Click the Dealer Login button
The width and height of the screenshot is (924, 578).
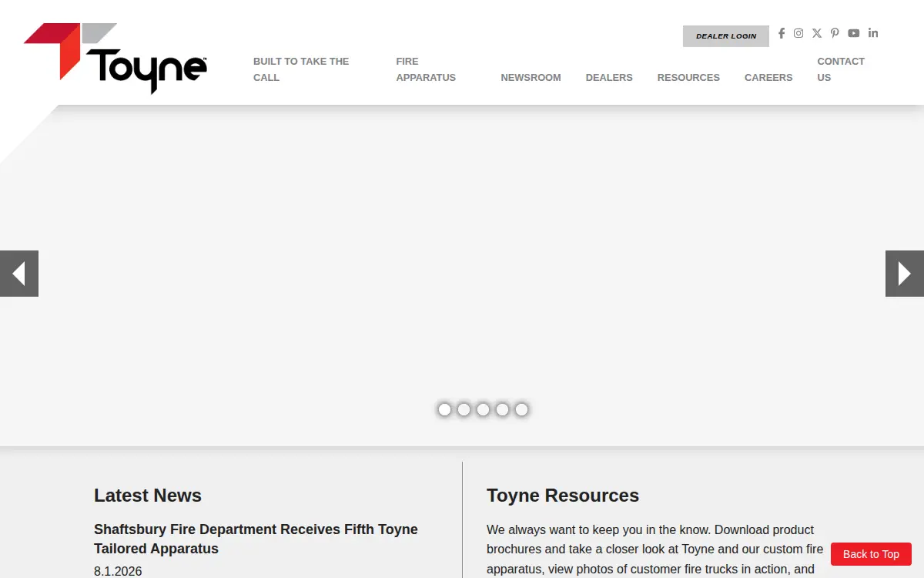click(x=726, y=36)
